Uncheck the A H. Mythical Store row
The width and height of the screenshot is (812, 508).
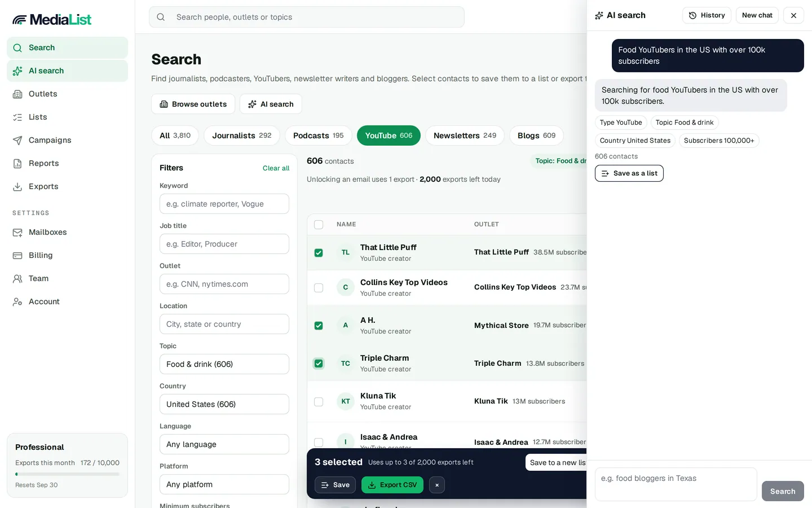[319, 326]
